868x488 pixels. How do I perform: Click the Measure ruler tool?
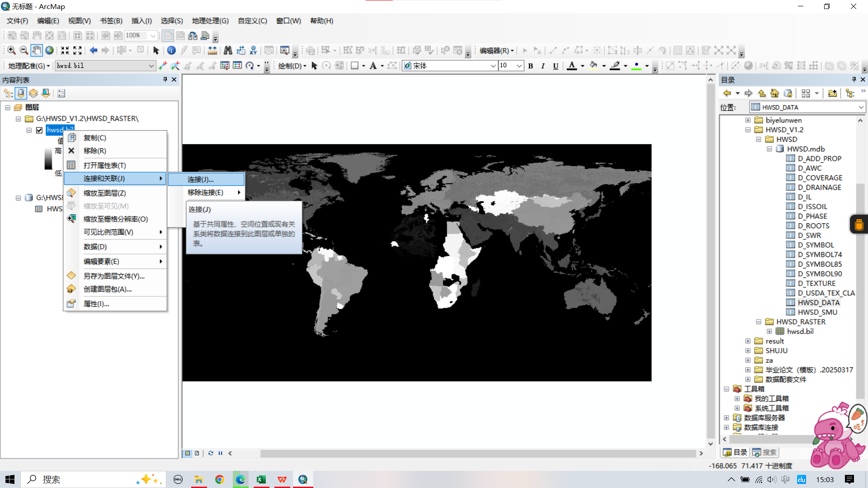[212, 50]
